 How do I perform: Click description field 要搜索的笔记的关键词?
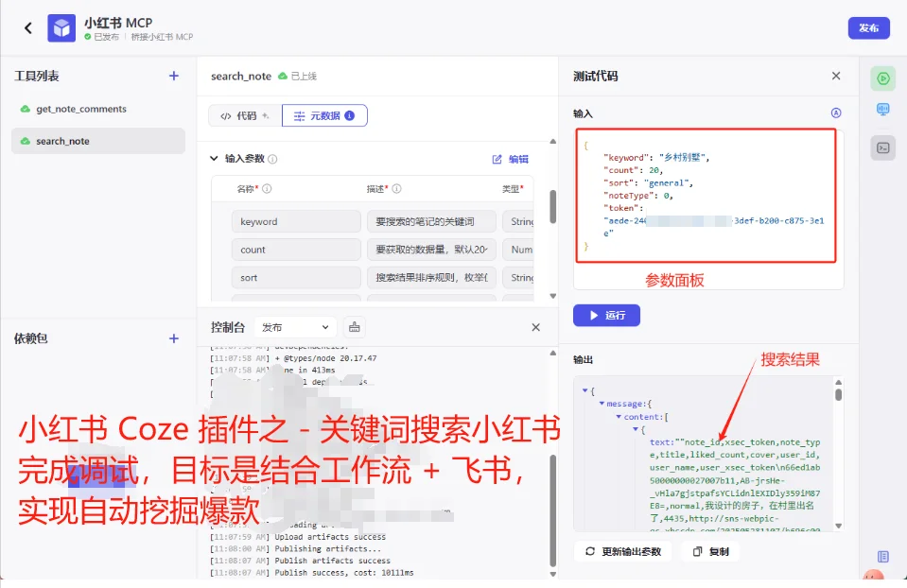(431, 221)
